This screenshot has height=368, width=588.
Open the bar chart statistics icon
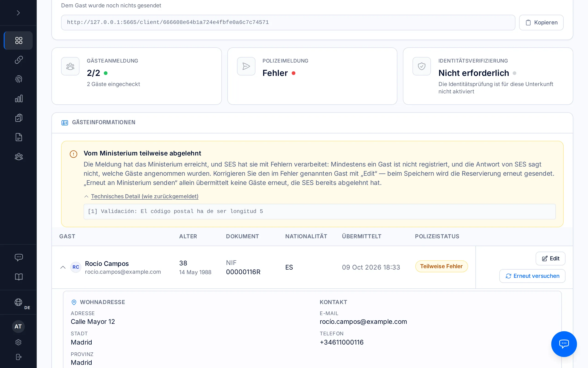(18, 99)
